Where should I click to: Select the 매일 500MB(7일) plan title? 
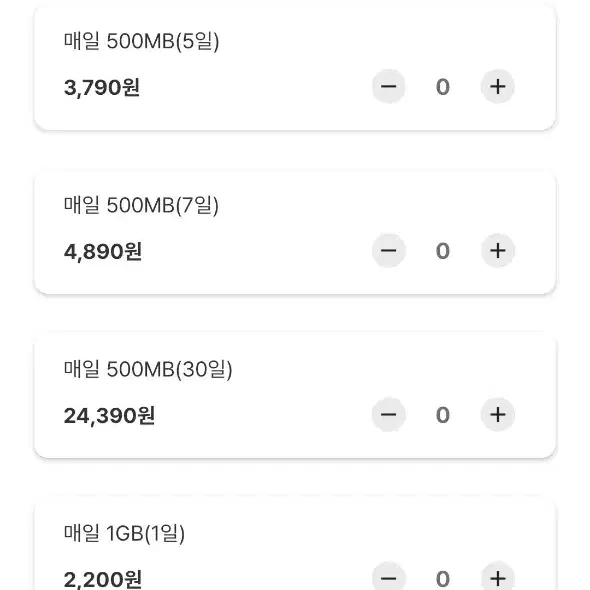141,205
